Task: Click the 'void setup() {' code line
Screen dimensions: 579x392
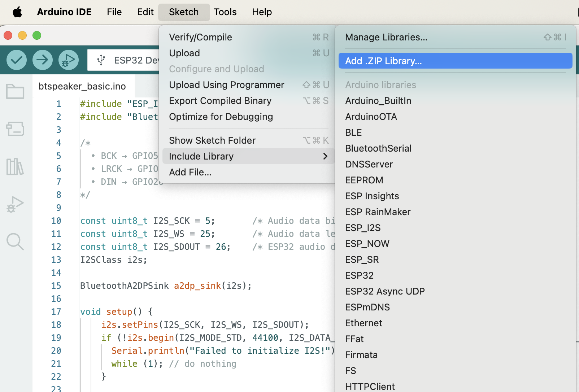Action: (117, 312)
